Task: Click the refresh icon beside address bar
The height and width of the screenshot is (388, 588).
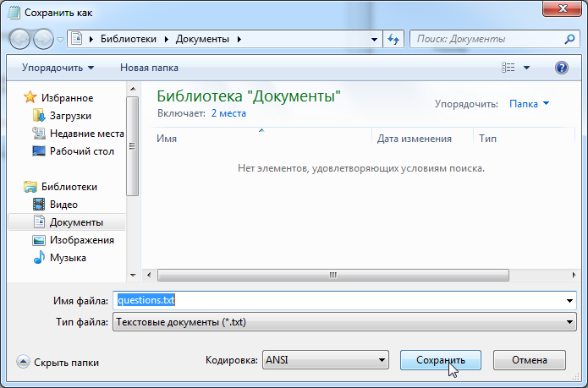Action: pos(393,39)
